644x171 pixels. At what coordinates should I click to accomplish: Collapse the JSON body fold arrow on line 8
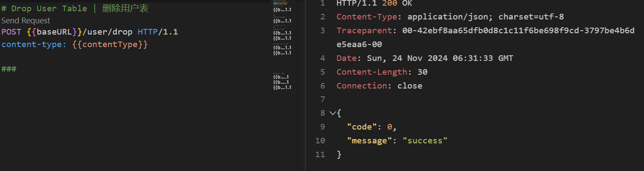point(332,113)
